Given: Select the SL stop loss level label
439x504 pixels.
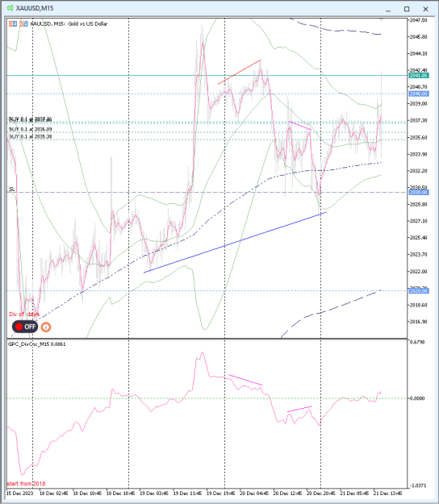Looking at the screenshot, I should (x=11, y=189).
